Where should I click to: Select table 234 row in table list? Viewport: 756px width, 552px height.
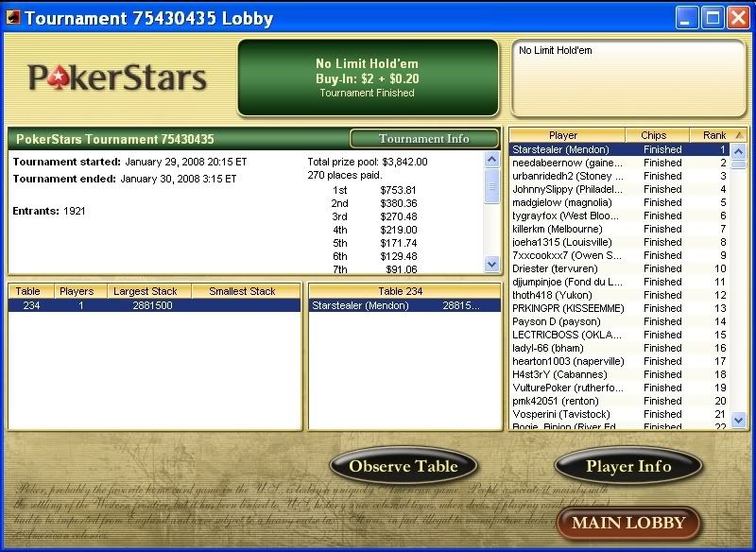(x=154, y=305)
